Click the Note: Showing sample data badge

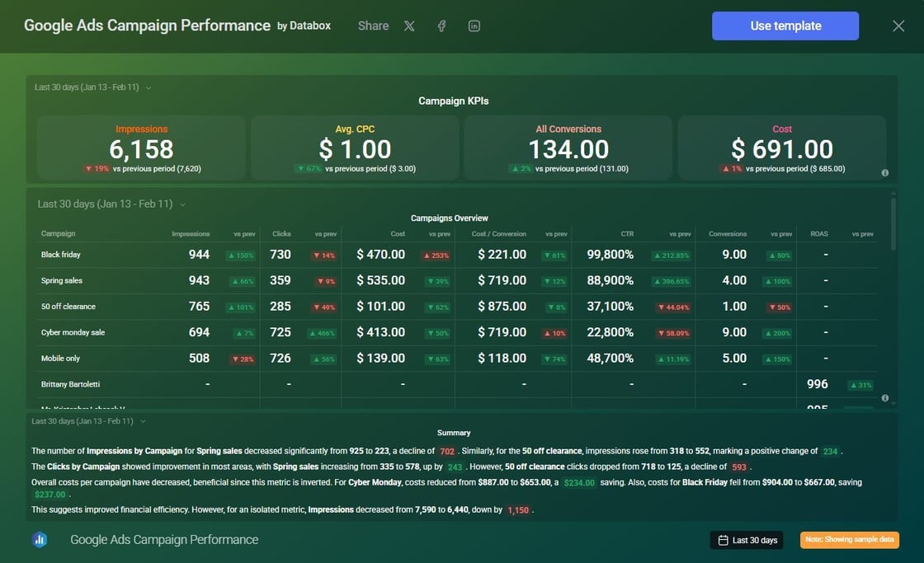click(x=849, y=540)
